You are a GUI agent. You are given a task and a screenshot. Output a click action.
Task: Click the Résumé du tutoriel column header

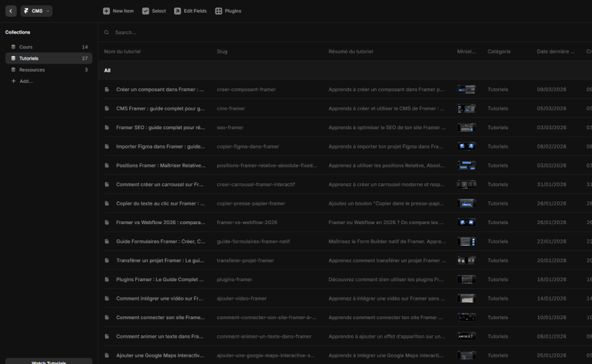click(350, 52)
